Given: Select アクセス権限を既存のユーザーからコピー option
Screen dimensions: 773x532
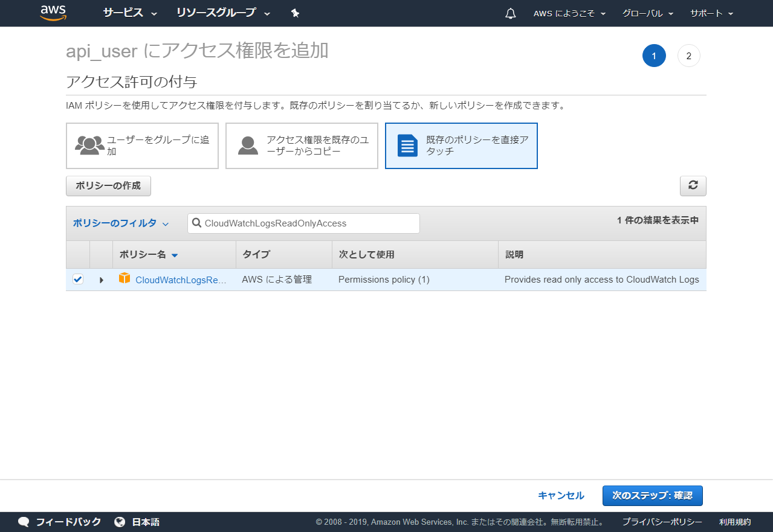Looking at the screenshot, I should coord(302,146).
